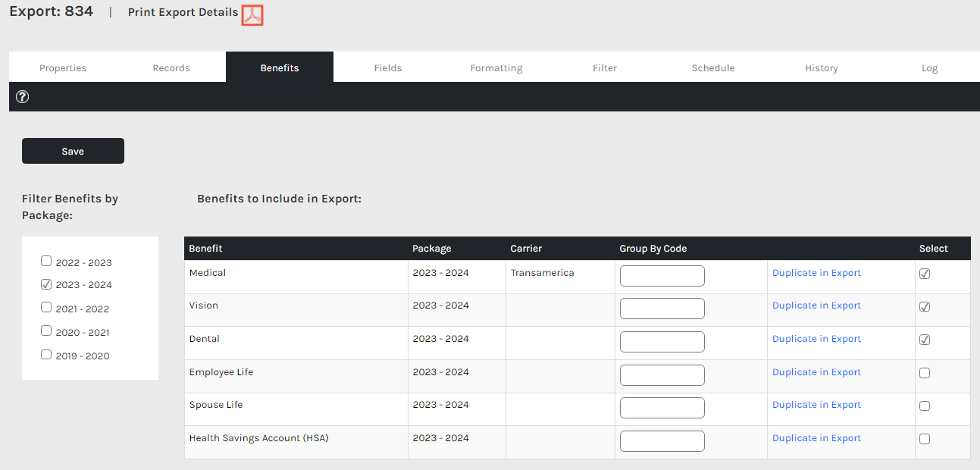Click the Export: 834 title
Image resolution: width=980 pixels, height=470 pixels.
click(51, 11)
